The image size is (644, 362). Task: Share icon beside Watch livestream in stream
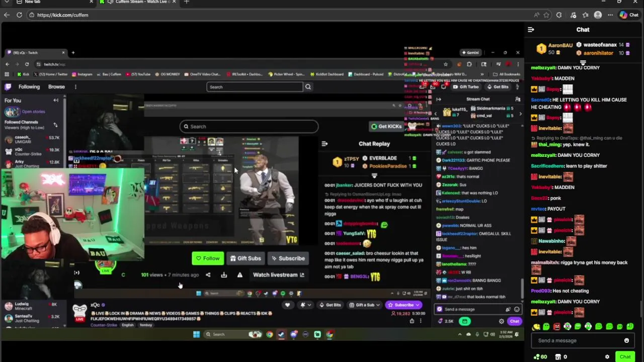(208, 275)
